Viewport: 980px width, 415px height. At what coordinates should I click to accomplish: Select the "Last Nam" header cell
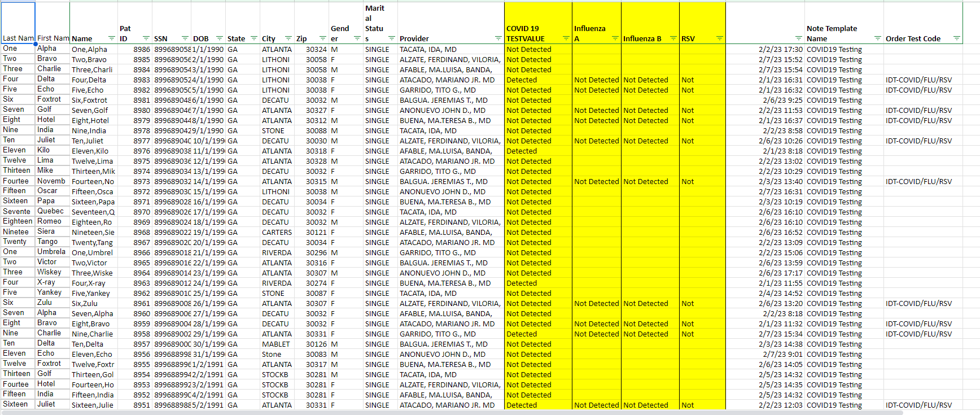[18, 23]
